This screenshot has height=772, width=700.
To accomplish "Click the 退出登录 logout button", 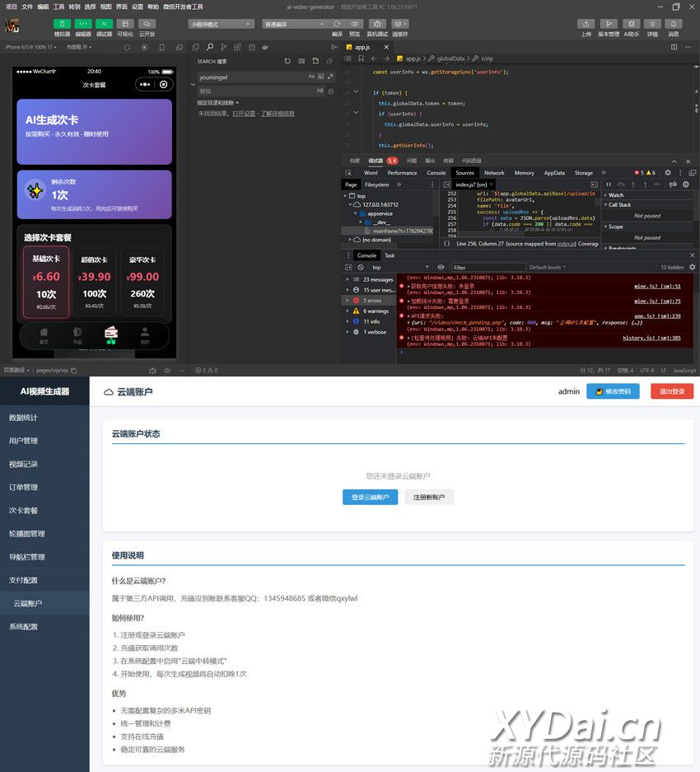I will point(672,391).
